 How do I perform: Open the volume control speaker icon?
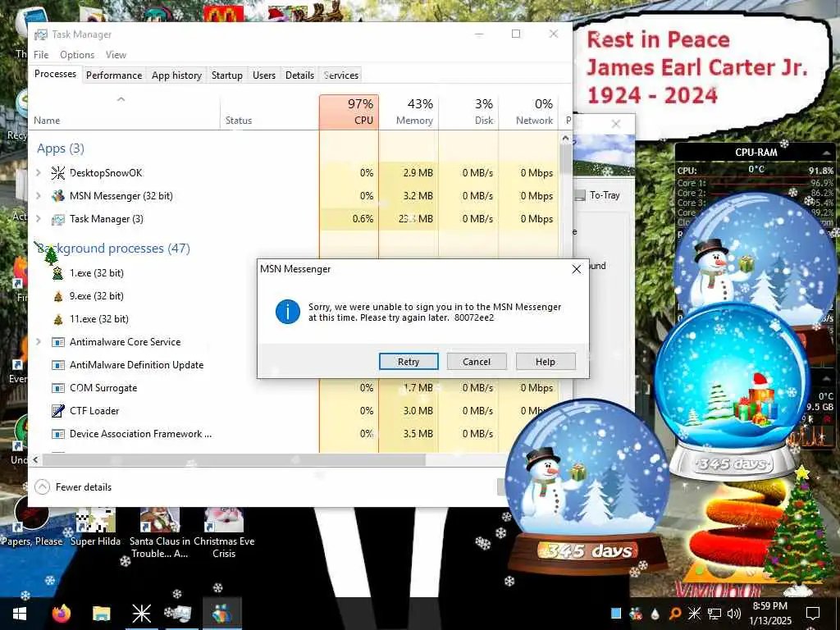734,614
